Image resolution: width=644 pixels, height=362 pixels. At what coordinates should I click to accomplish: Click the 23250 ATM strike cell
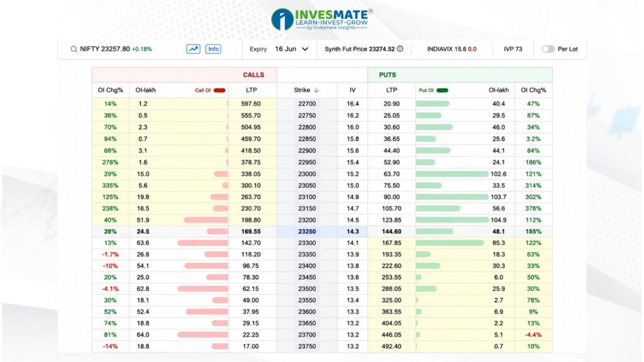point(307,231)
